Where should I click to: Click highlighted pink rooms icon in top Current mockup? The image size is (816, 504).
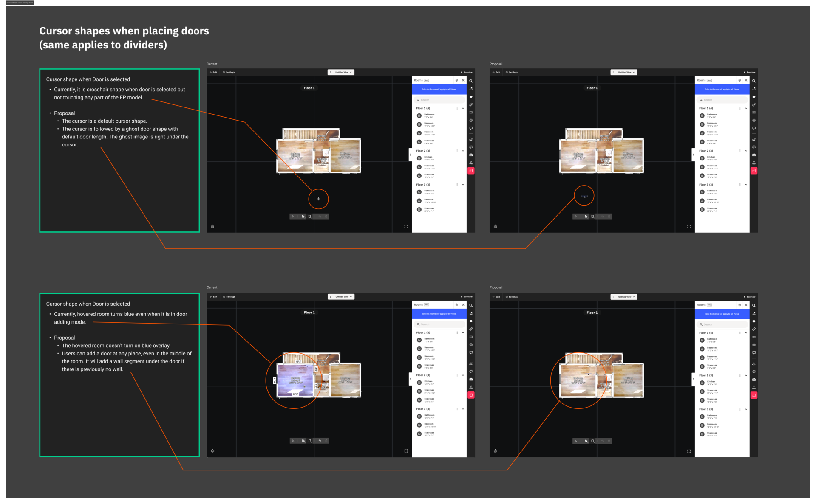pyautogui.click(x=471, y=171)
